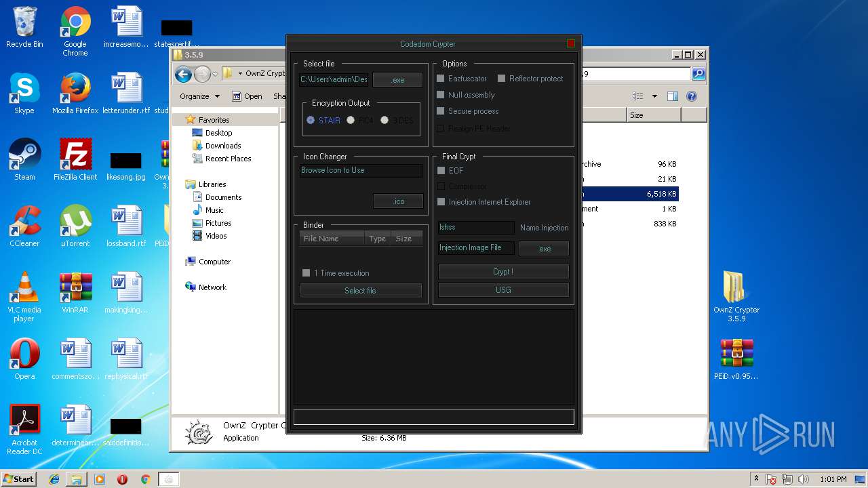This screenshot has width=868, height=488.
Task: Open the views dropdown arrow in Explorer
Action: click(x=654, y=96)
